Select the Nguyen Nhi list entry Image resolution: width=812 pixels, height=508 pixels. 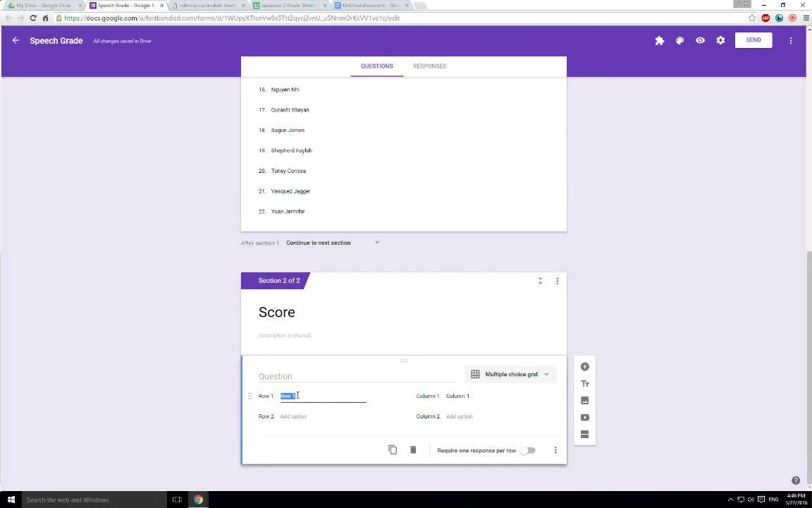(x=285, y=90)
